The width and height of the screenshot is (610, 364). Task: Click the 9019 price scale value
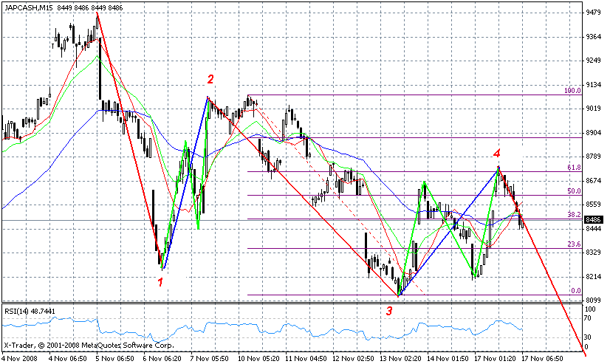pyautogui.click(x=593, y=109)
